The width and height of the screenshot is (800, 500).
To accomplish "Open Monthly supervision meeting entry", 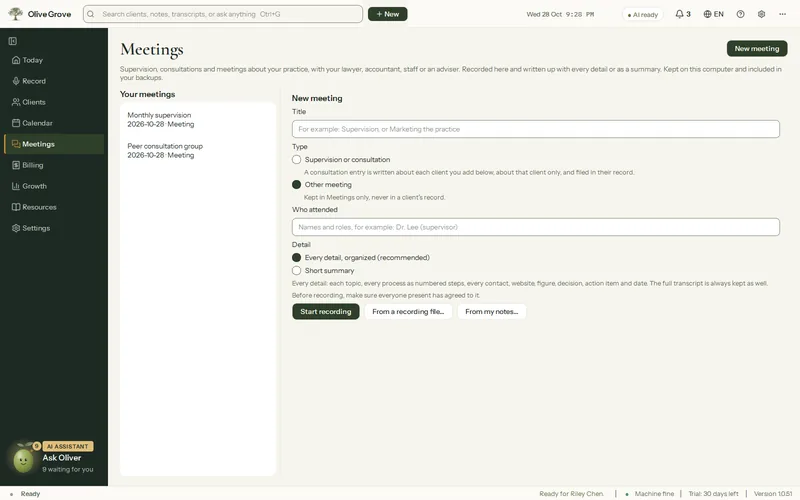I will pos(198,120).
